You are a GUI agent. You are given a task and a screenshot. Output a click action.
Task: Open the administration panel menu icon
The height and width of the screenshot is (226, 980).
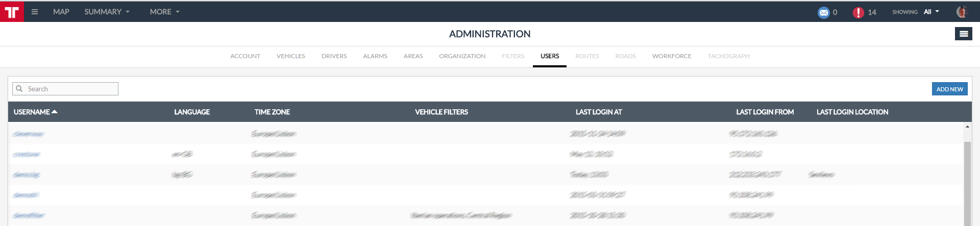pos(963,34)
